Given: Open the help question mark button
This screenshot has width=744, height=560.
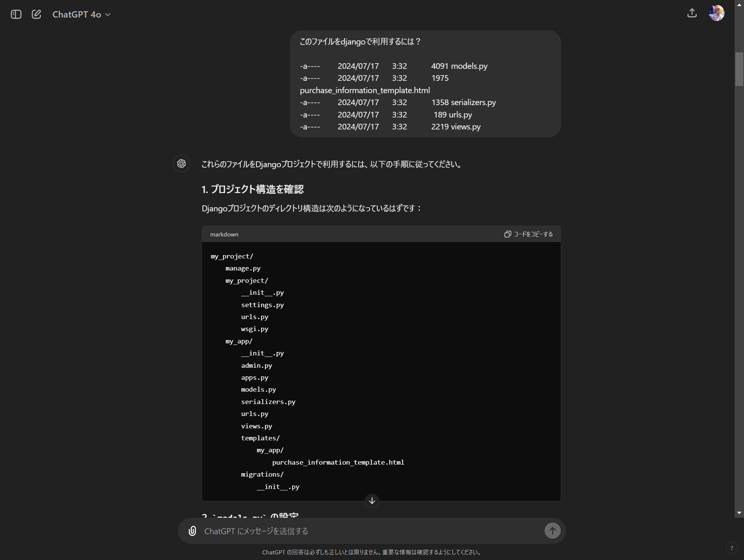Looking at the screenshot, I should [x=732, y=548].
